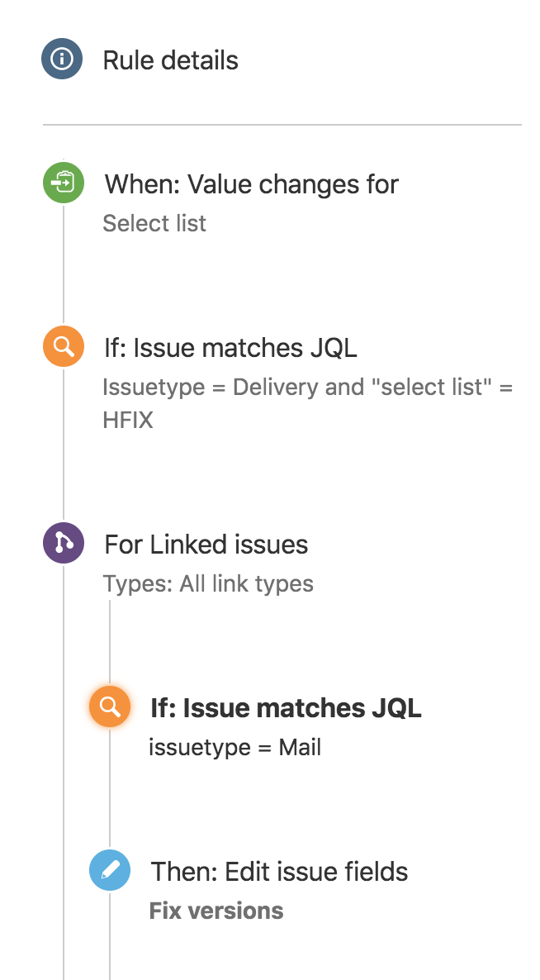Open the 'Select list' field reference
Viewport: 540px width, 980px height.
(154, 223)
